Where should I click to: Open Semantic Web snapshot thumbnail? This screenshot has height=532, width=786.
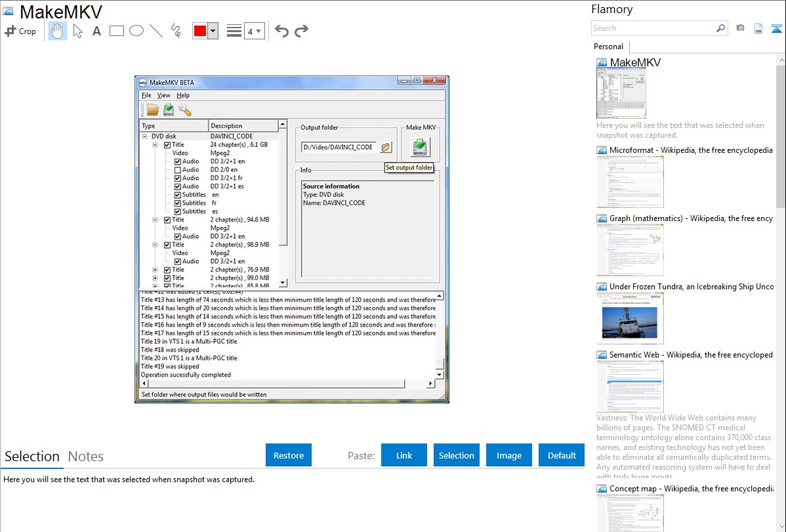coord(630,386)
